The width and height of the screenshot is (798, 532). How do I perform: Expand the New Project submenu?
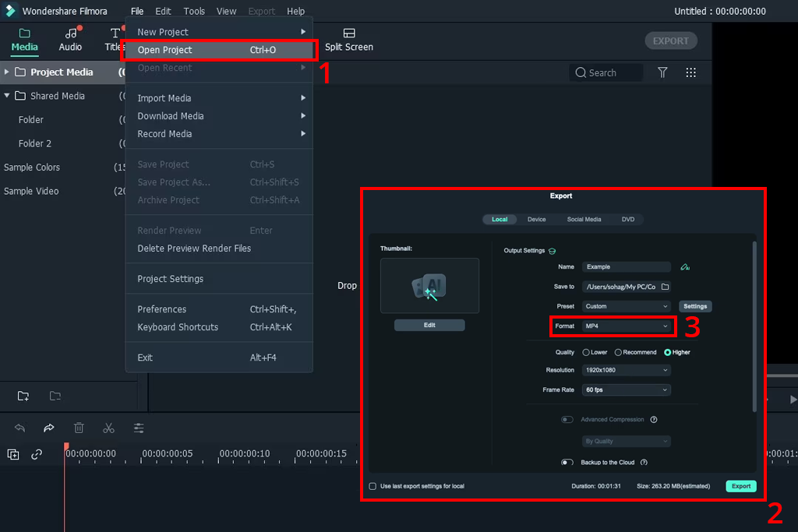click(219, 31)
